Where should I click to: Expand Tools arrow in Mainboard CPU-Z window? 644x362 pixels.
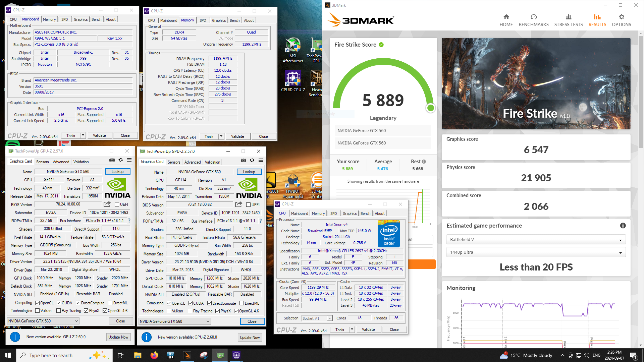tap(83, 135)
